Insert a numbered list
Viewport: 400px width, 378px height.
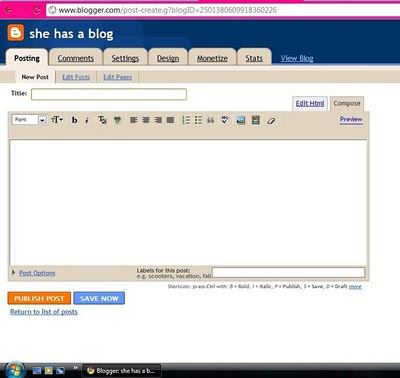[186, 120]
